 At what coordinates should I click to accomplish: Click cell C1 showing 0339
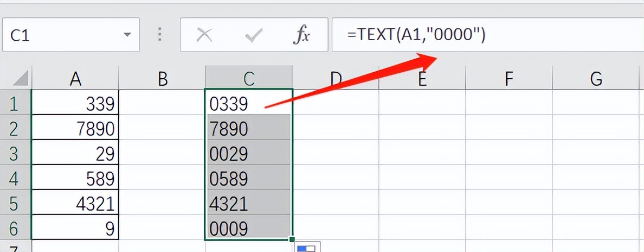[x=249, y=103]
